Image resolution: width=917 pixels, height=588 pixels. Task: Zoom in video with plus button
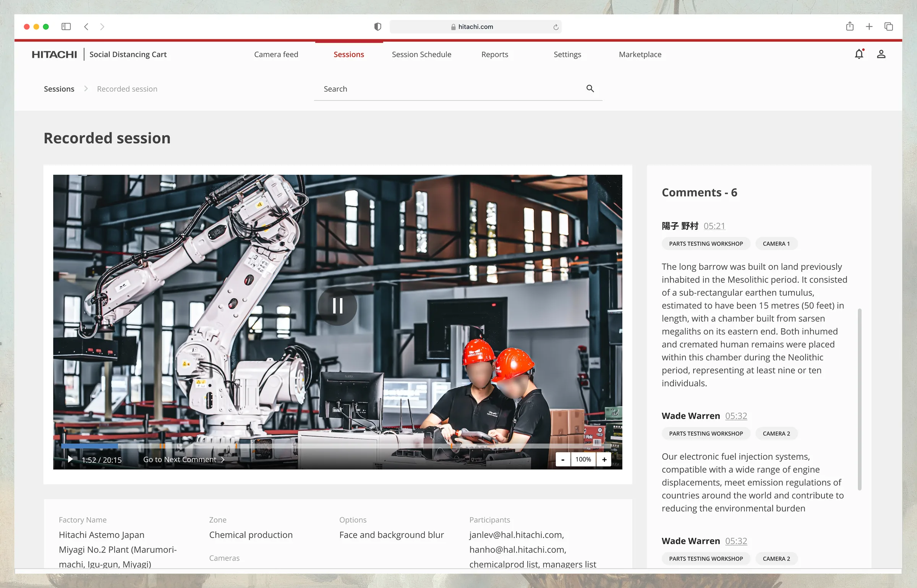click(x=604, y=459)
